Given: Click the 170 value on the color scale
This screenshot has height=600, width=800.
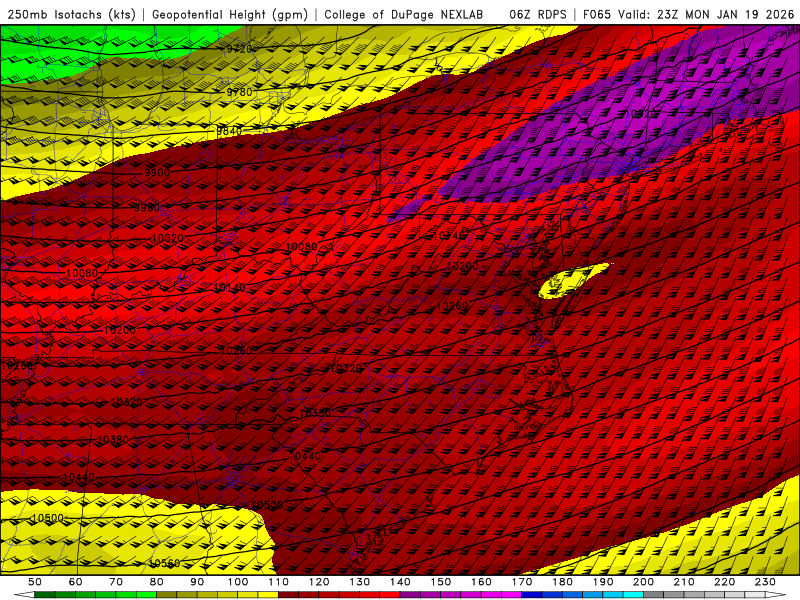Looking at the screenshot, I should tap(522, 582).
